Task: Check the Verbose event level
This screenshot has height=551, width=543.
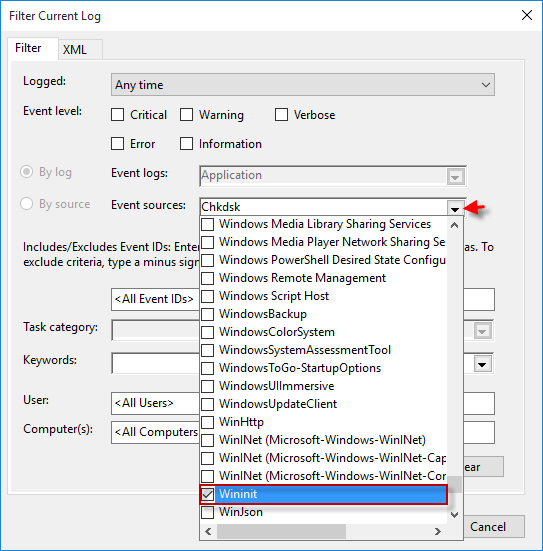Action: (x=281, y=115)
